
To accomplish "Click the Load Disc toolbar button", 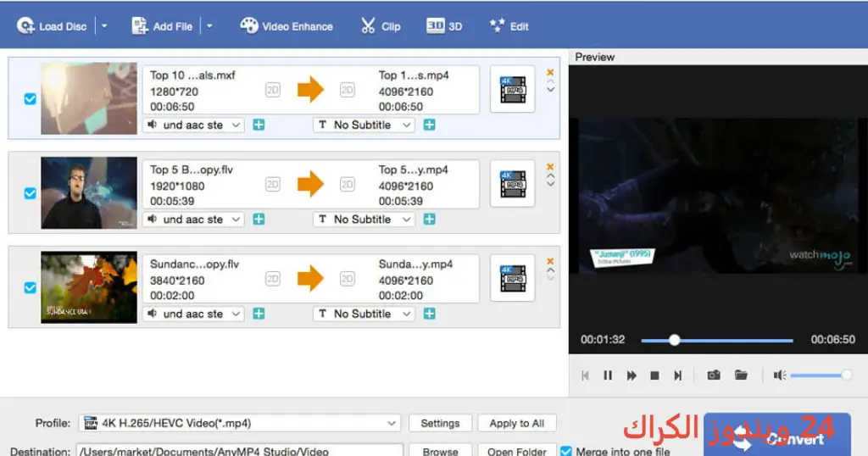I will click(x=52, y=26).
